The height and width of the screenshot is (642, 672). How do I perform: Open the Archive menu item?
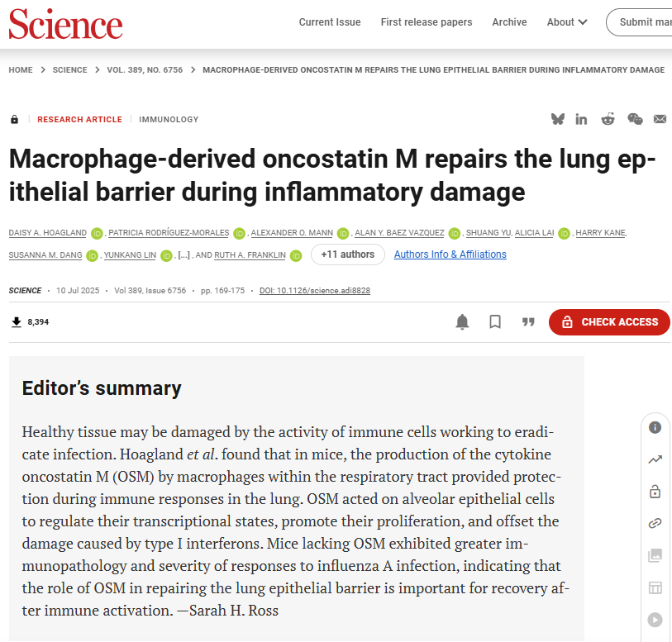coord(509,22)
